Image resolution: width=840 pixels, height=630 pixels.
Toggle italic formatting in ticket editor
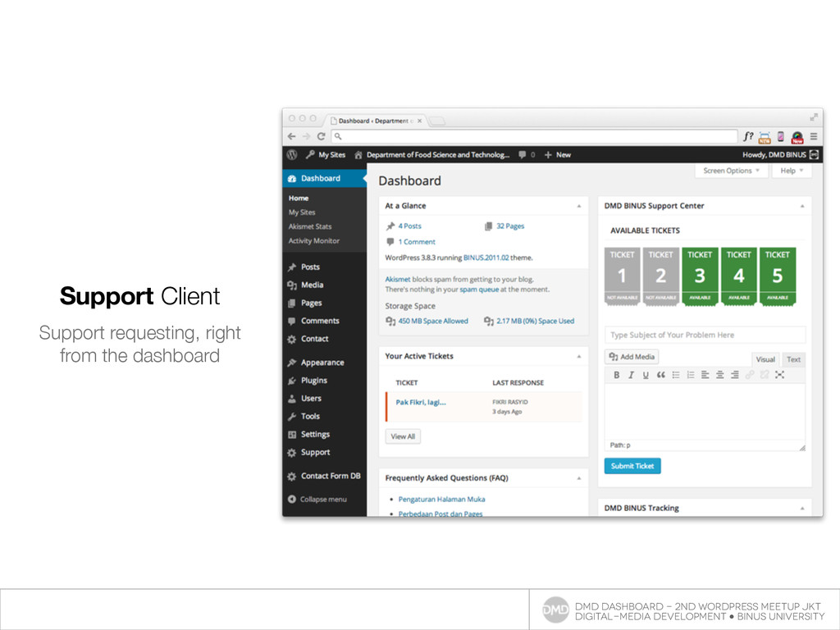click(x=631, y=375)
